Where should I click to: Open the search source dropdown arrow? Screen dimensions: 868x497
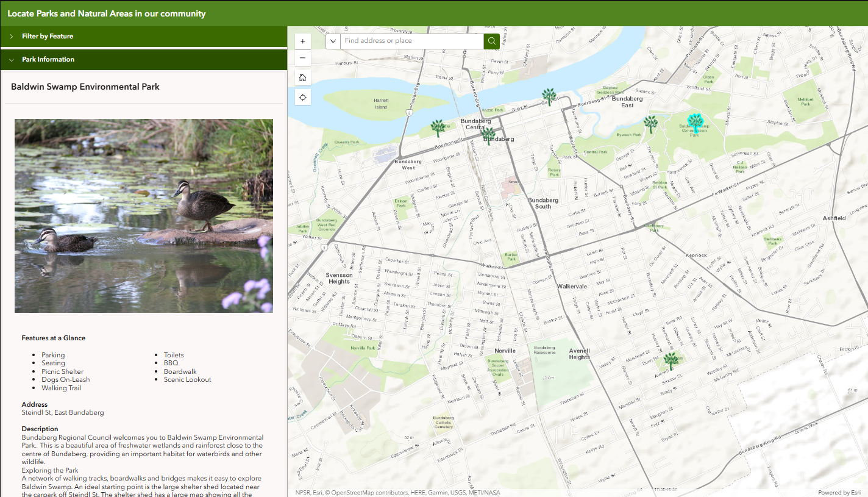coord(333,41)
